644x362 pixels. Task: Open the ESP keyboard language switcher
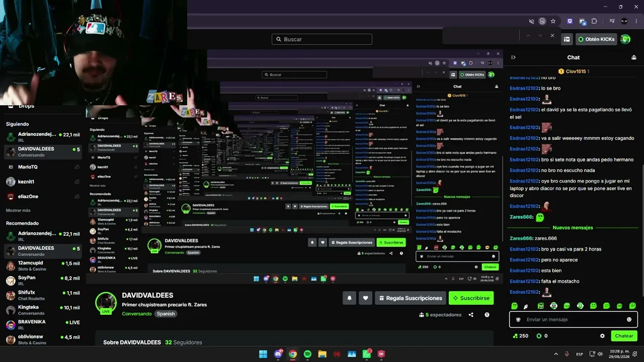click(x=580, y=354)
